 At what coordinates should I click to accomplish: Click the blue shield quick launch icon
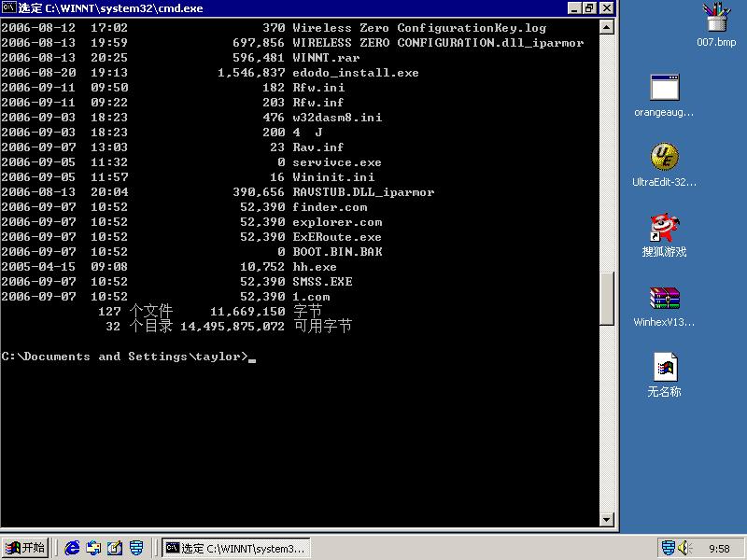(136, 548)
